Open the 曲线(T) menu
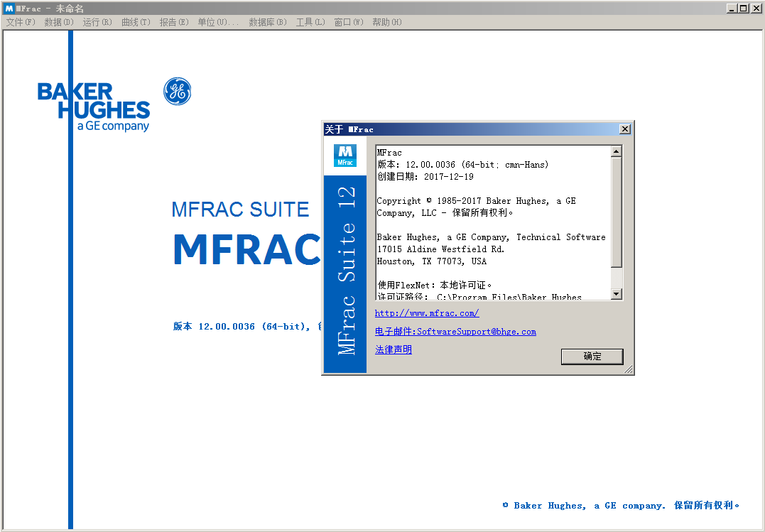The width and height of the screenshot is (765, 532). [x=136, y=22]
